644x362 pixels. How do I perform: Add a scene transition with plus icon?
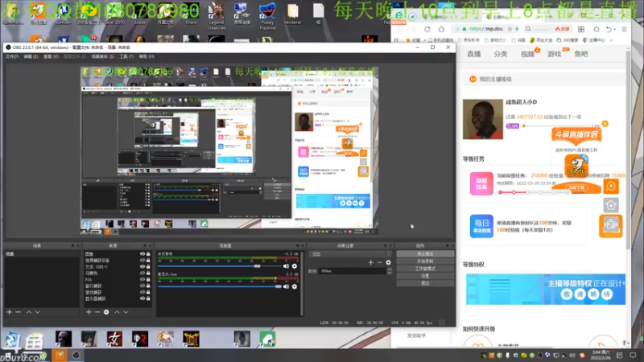point(371,262)
